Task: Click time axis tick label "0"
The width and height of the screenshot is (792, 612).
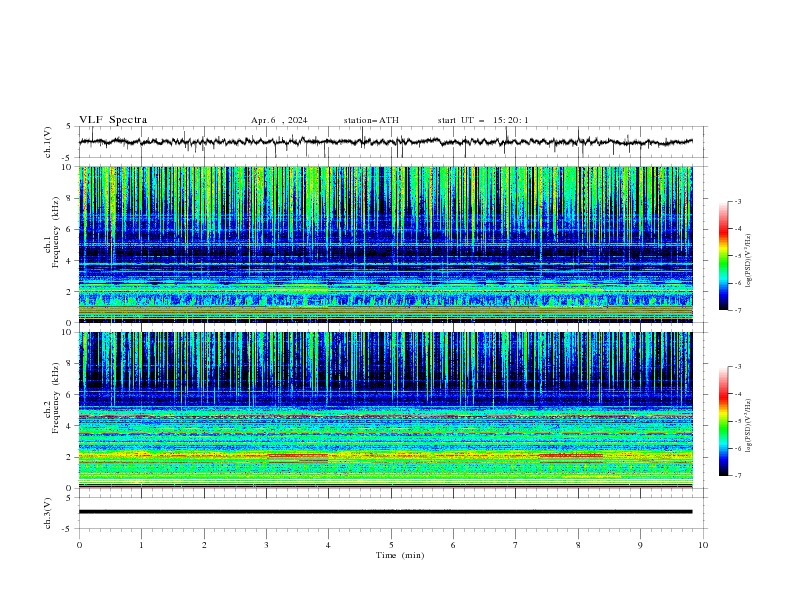Action: pos(79,545)
